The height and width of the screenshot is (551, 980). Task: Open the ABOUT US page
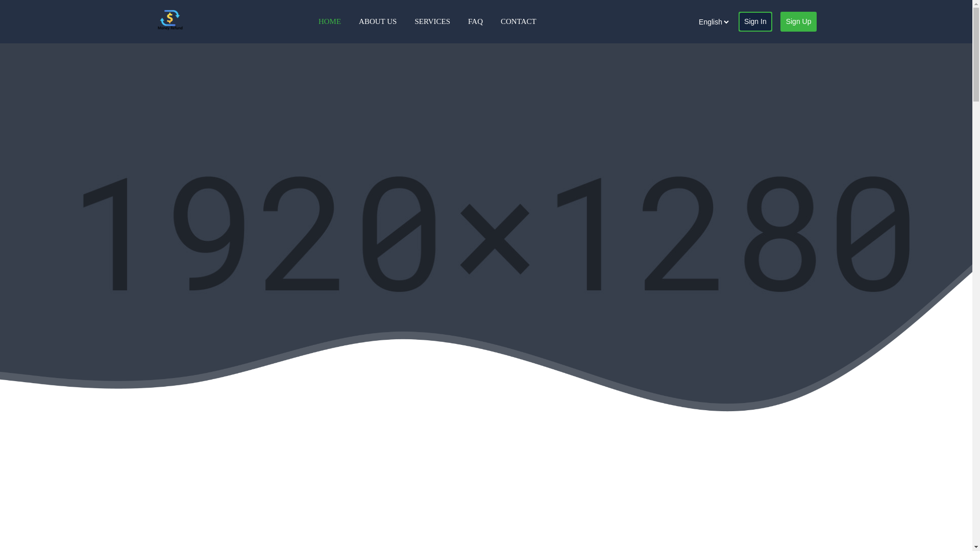[x=377, y=21]
